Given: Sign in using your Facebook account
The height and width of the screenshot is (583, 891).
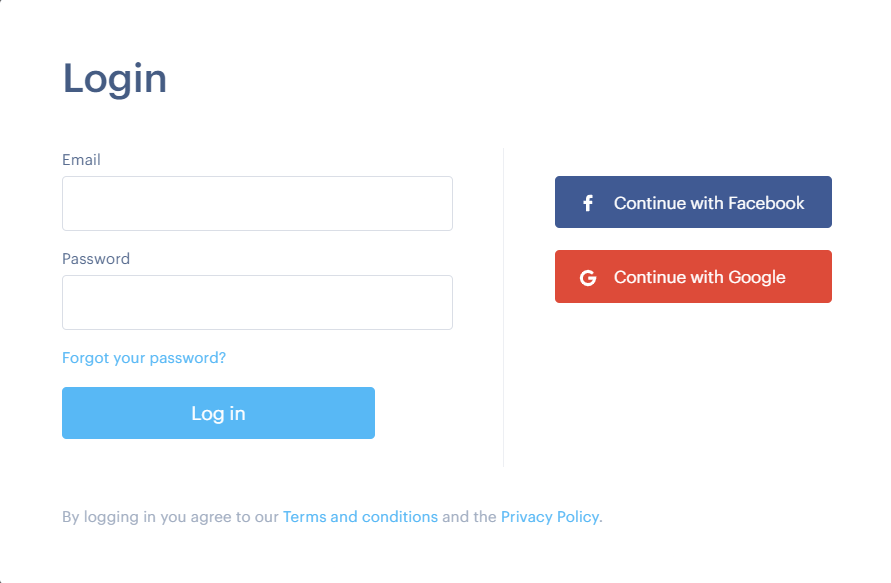Looking at the screenshot, I should 693,202.
